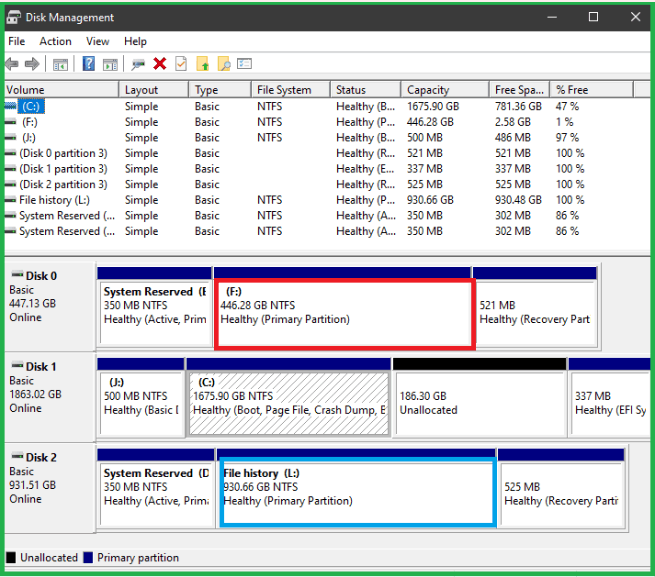
Task: Select the (J:) volume label in the list
Action: click(29, 137)
